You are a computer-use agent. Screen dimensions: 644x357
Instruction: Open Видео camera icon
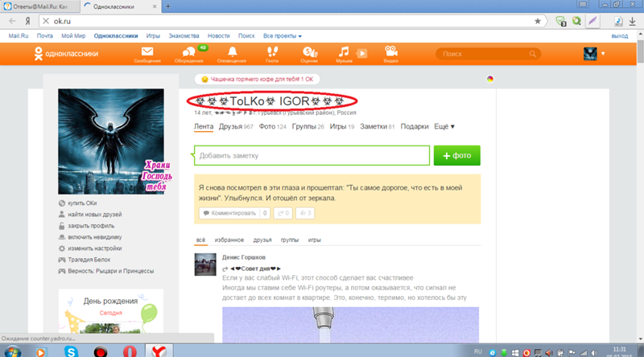tap(391, 54)
